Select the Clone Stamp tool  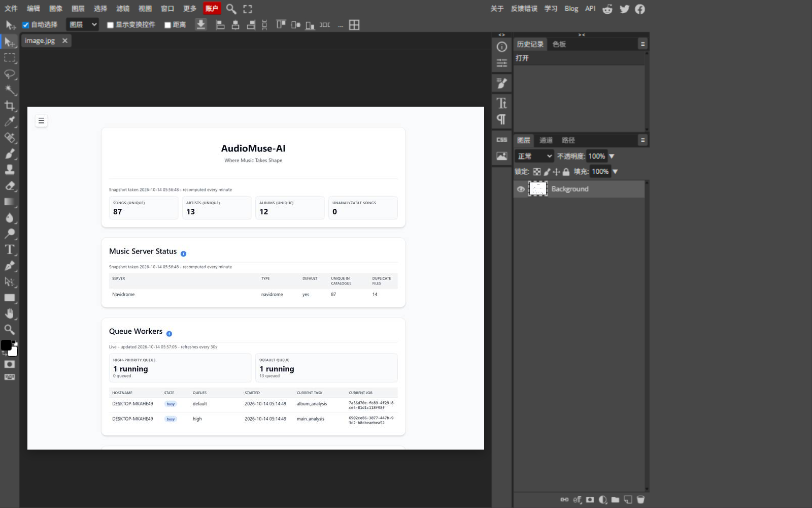tap(10, 170)
